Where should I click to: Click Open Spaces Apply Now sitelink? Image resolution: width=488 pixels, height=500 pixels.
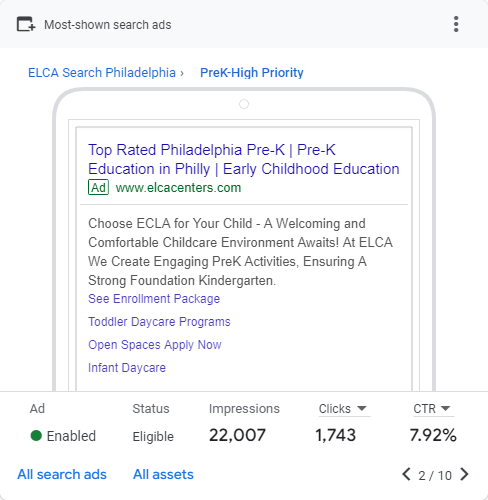click(x=155, y=345)
